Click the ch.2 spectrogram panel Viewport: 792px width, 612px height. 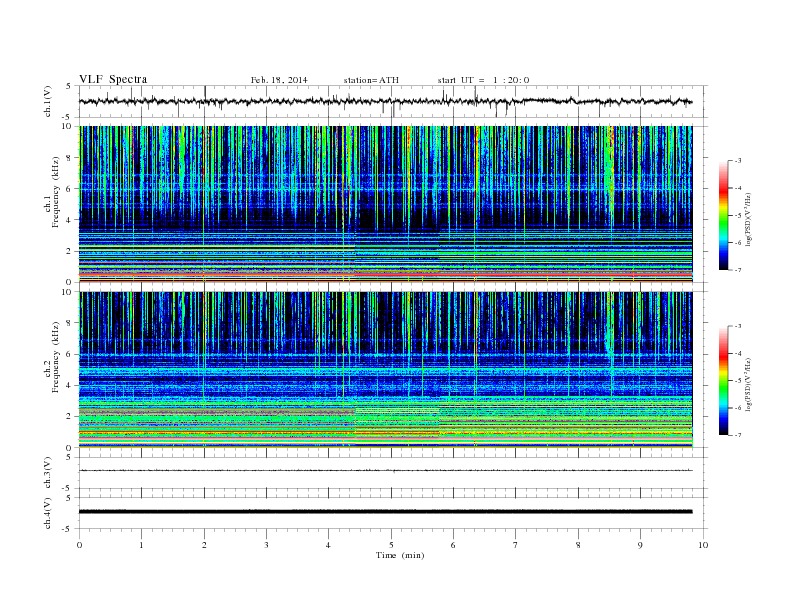385,370
